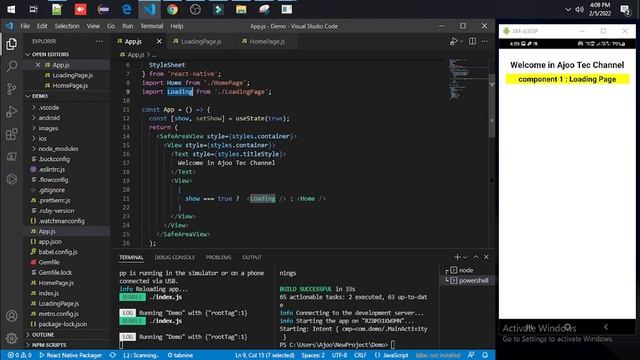Open Google Chrome from taskbar
This screenshot has width=640, height=360.
(x=172, y=9)
